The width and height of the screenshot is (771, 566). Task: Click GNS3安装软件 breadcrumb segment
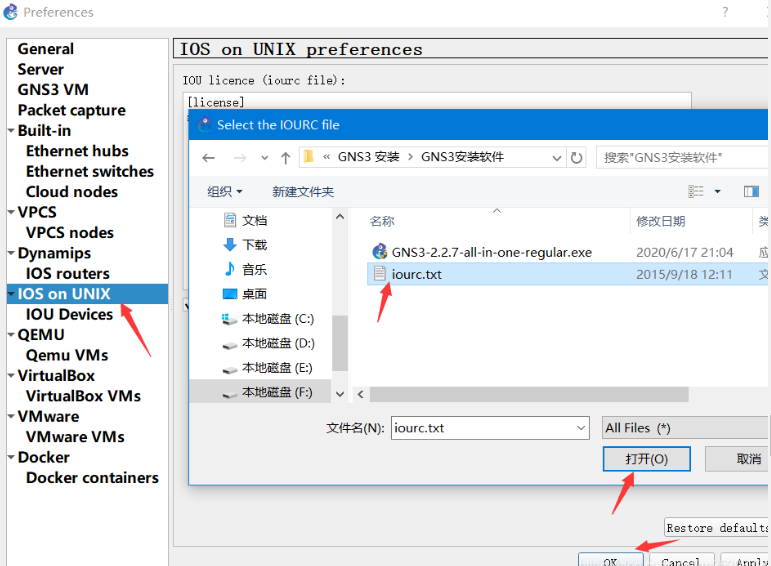click(x=462, y=157)
